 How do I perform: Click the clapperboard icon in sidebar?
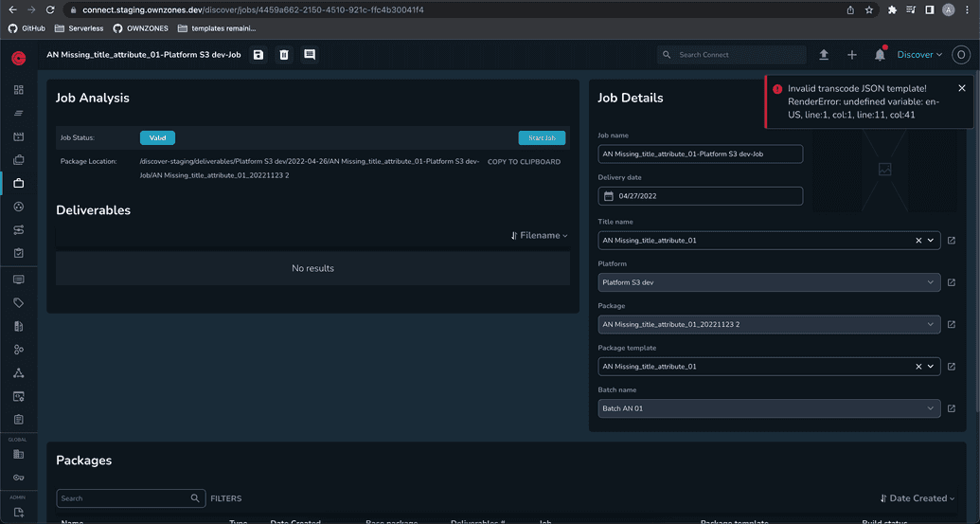click(x=19, y=136)
